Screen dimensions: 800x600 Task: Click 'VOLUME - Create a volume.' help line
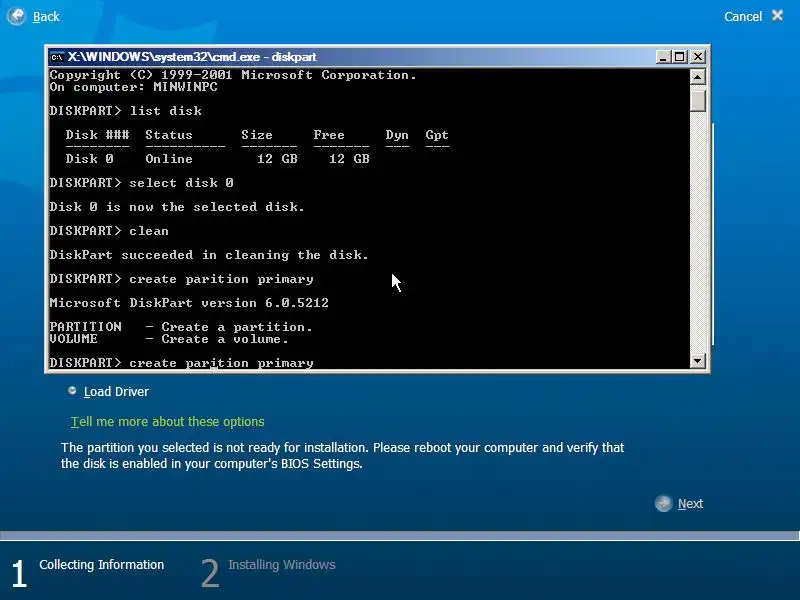click(x=169, y=339)
